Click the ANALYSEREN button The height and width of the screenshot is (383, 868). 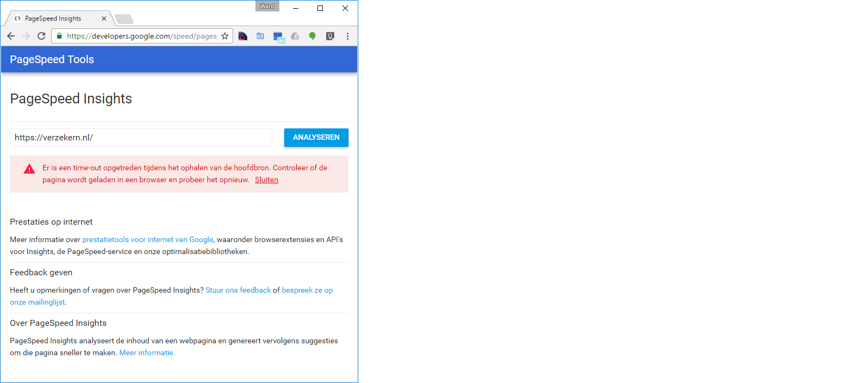click(x=316, y=138)
